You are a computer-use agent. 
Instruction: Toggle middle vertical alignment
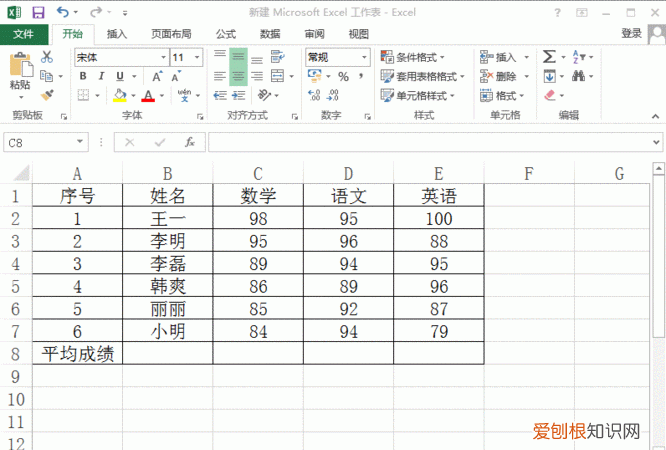pyautogui.click(x=238, y=57)
